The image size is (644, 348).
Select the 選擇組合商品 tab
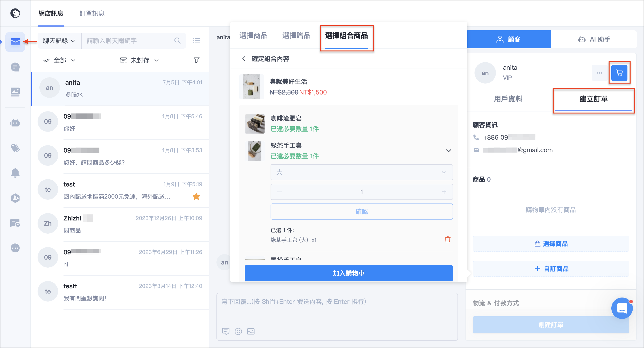pos(346,36)
